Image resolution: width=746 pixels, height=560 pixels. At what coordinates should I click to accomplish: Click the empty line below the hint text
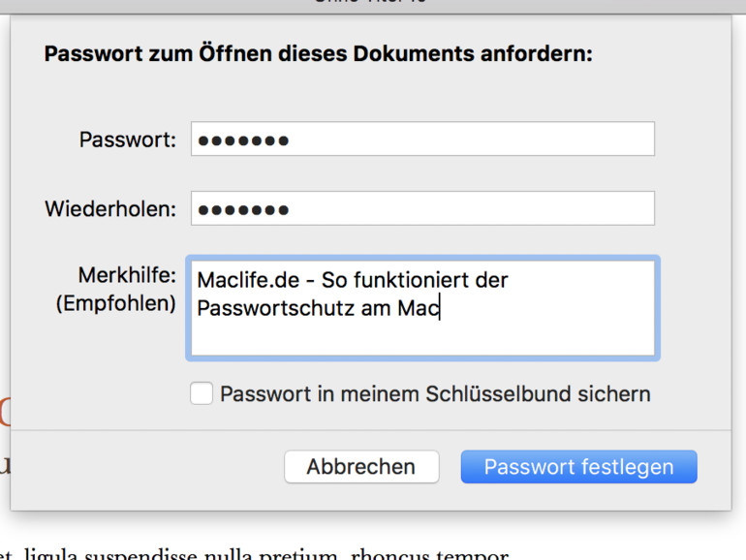point(421,337)
